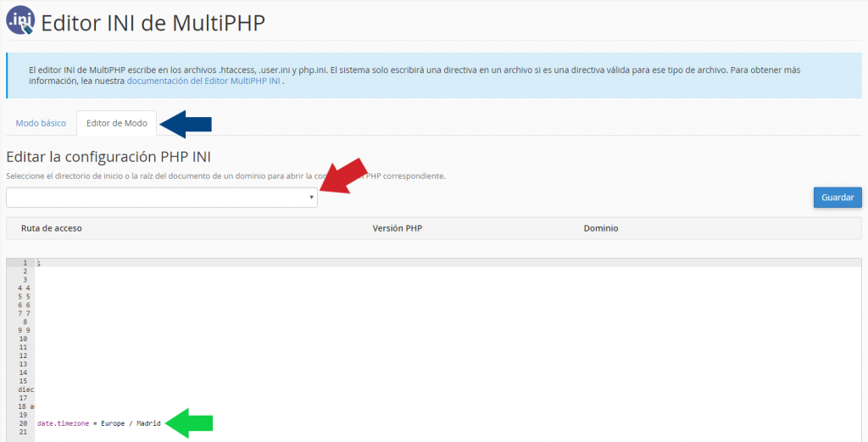Open the directory selection dropdown
Screen dimensions: 868x442
tap(162, 197)
